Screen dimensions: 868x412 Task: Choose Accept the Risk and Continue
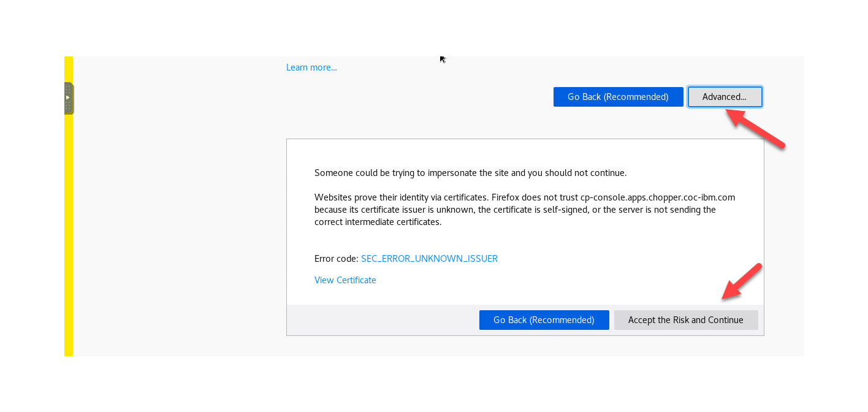(685, 320)
